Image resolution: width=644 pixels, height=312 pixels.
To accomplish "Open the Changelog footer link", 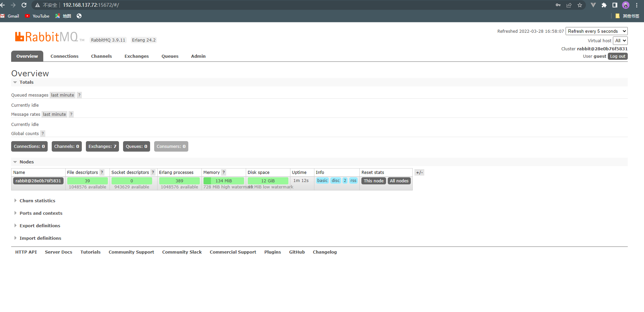I will (325, 252).
